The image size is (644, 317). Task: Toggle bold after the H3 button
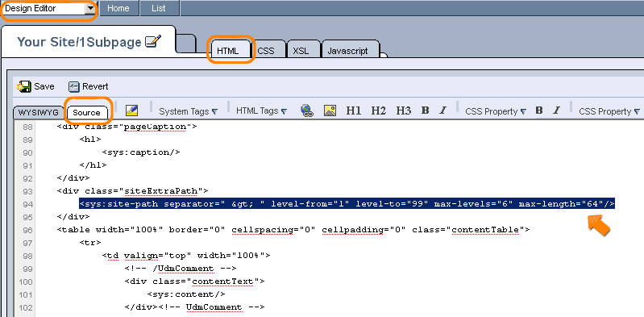point(426,111)
